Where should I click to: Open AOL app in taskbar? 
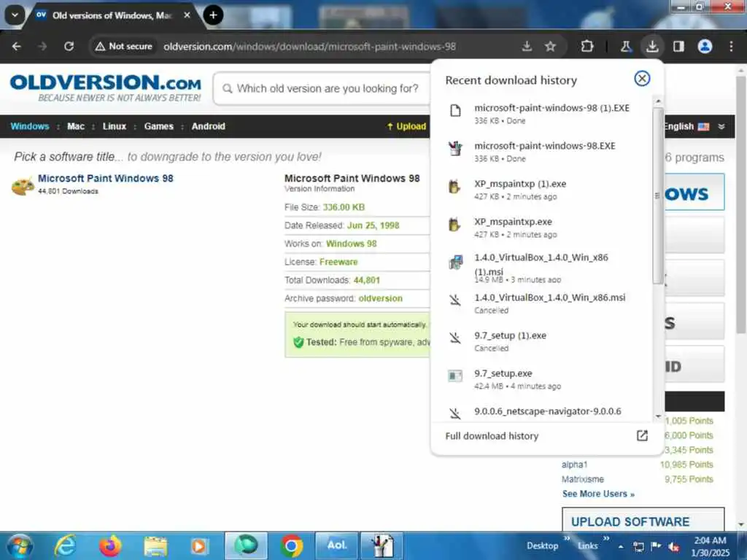[337, 545]
